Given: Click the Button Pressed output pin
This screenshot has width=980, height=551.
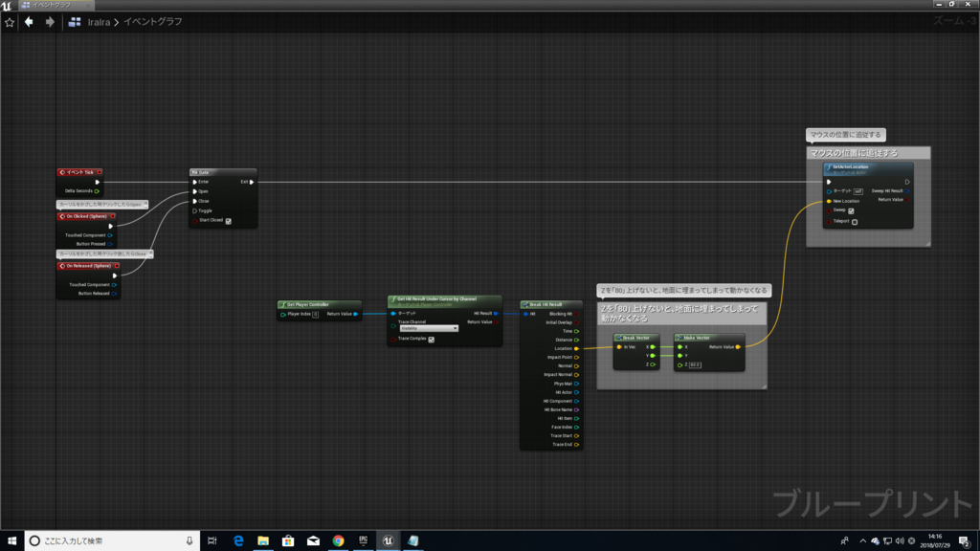Looking at the screenshot, I should point(110,244).
